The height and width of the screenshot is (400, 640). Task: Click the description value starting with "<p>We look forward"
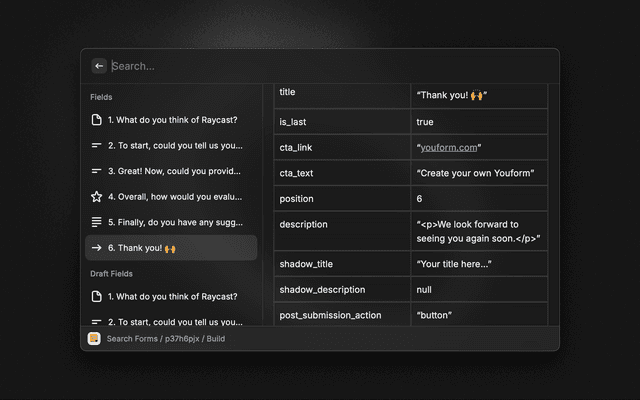click(x=478, y=232)
